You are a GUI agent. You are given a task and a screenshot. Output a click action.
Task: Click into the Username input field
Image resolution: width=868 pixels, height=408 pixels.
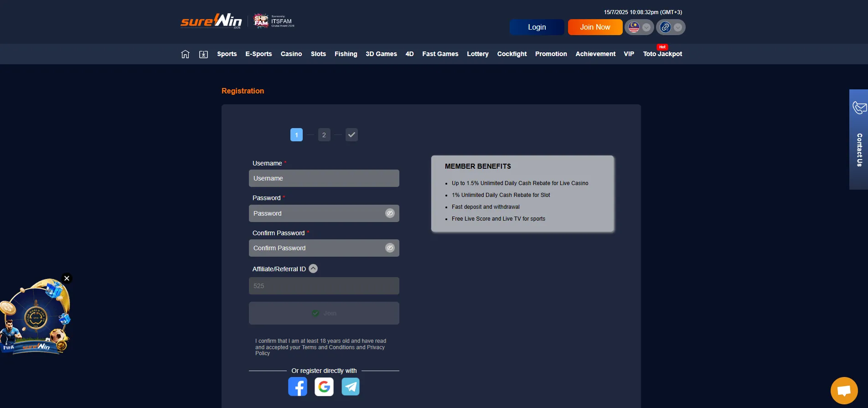(324, 178)
